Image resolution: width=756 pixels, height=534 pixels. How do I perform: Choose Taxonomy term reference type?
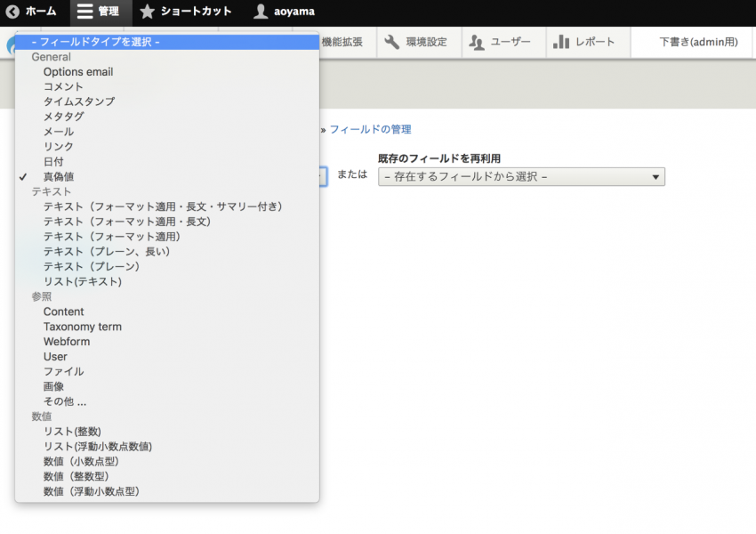83,327
